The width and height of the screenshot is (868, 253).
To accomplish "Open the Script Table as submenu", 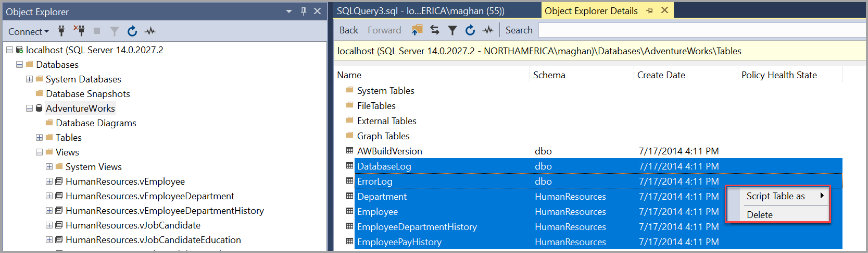I will 776,196.
